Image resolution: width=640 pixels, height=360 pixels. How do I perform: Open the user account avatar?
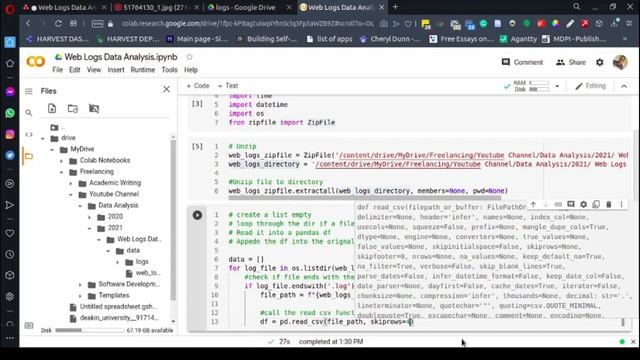pos(620,62)
